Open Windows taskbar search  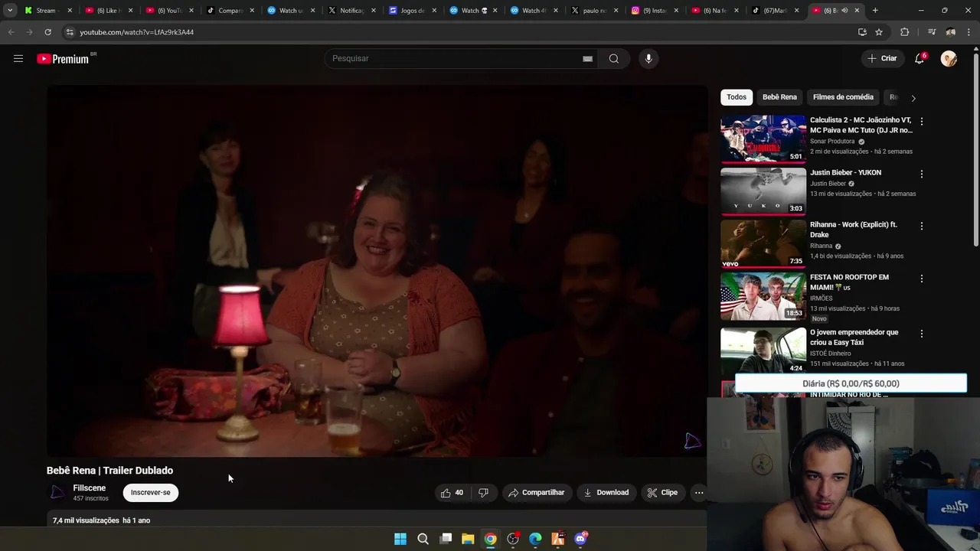click(423, 539)
